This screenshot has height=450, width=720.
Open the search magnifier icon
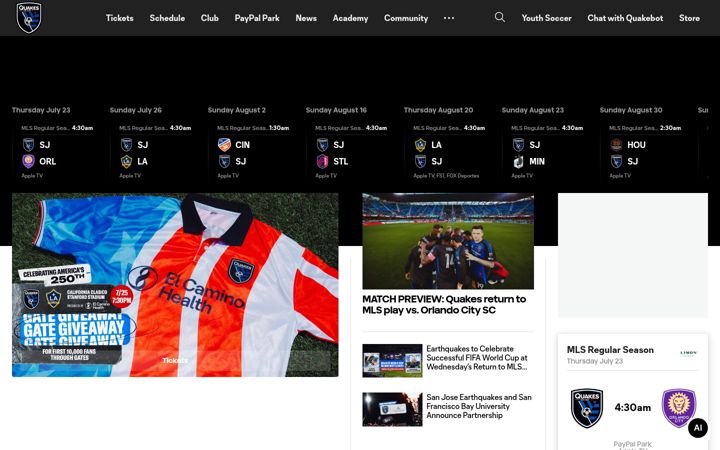[x=500, y=17]
